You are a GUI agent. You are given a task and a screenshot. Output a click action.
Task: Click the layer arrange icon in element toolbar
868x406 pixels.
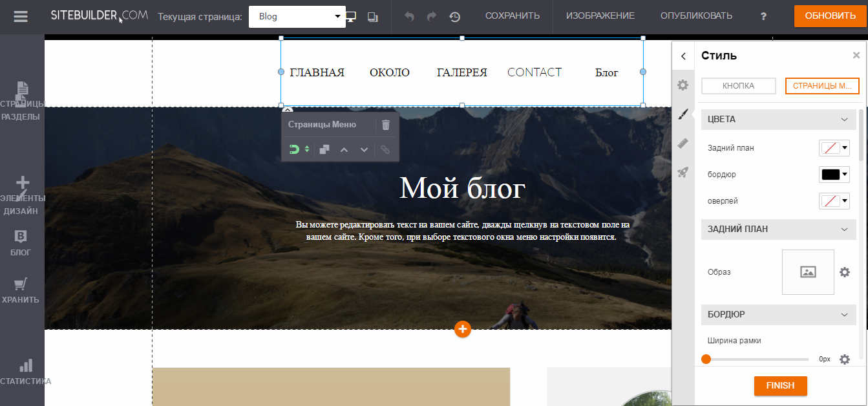coord(324,149)
